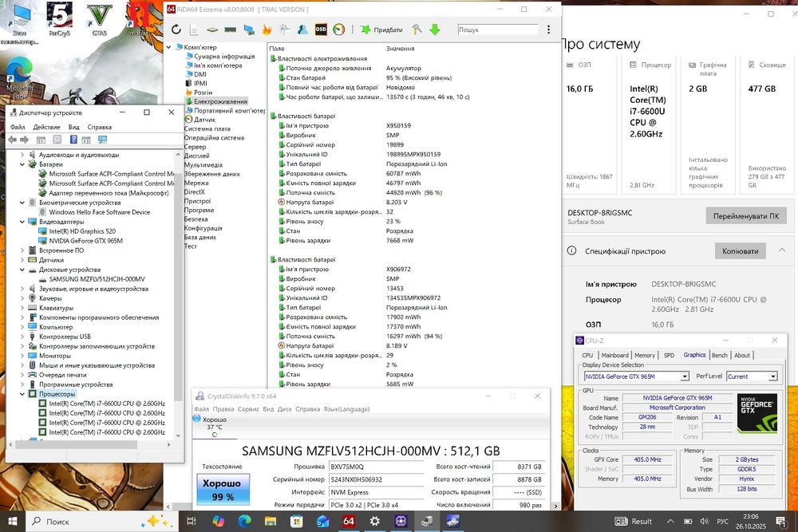The width and height of the screenshot is (798, 532).
Task: Expand the Клавиатуры node in Device Manager
Action: coord(22,308)
